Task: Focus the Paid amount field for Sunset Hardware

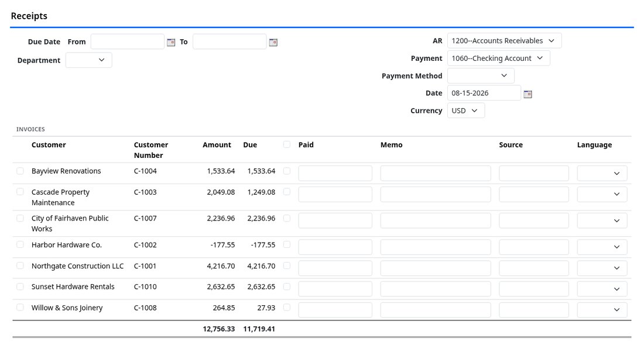Action: coord(335,289)
